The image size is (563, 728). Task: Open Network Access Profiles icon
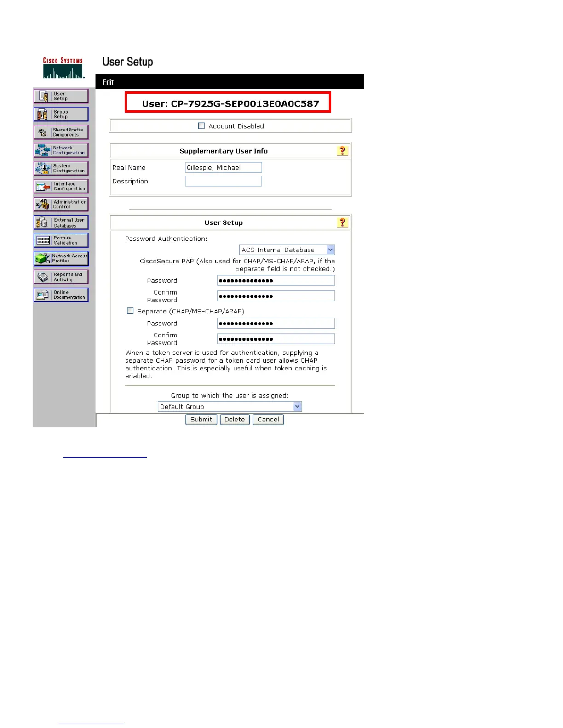coord(61,258)
